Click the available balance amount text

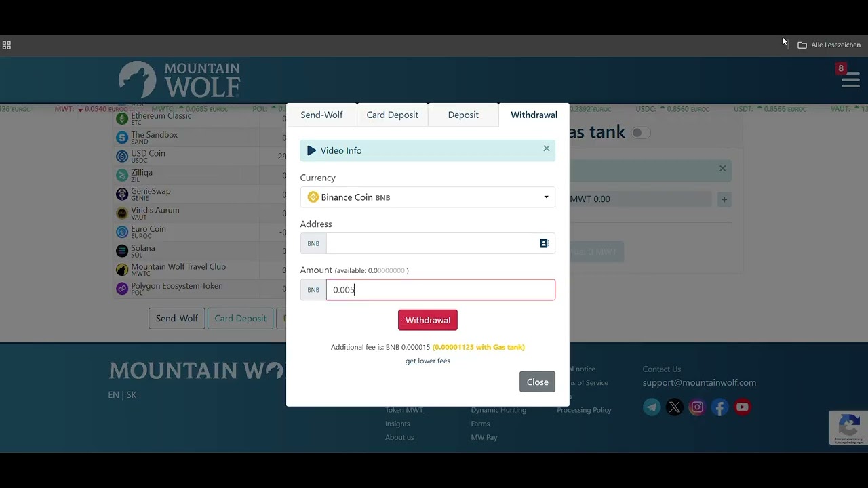[372, 270]
